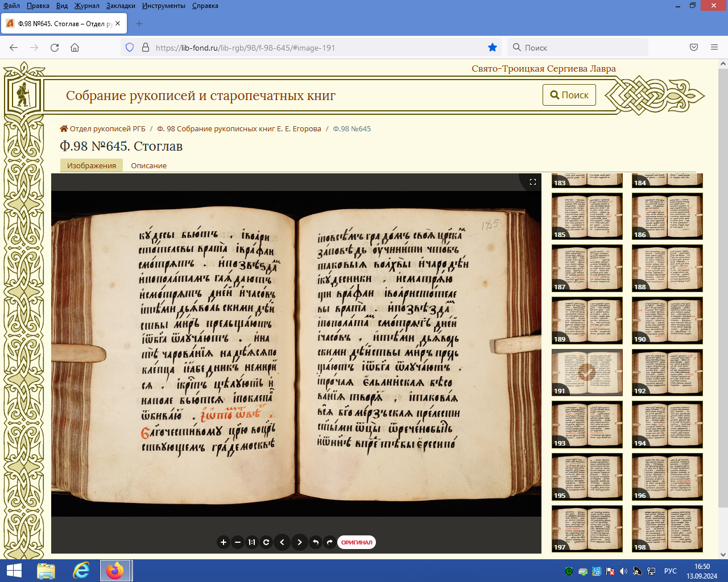728x582 pixels.
Task: Select thumbnail 197
Action: pyautogui.click(x=587, y=529)
